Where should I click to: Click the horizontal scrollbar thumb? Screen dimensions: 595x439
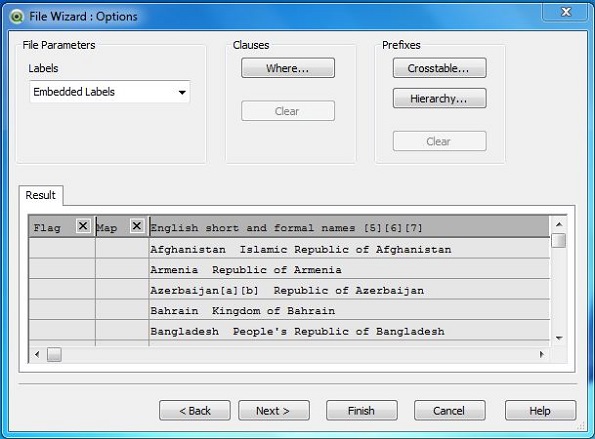click(x=54, y=354)
